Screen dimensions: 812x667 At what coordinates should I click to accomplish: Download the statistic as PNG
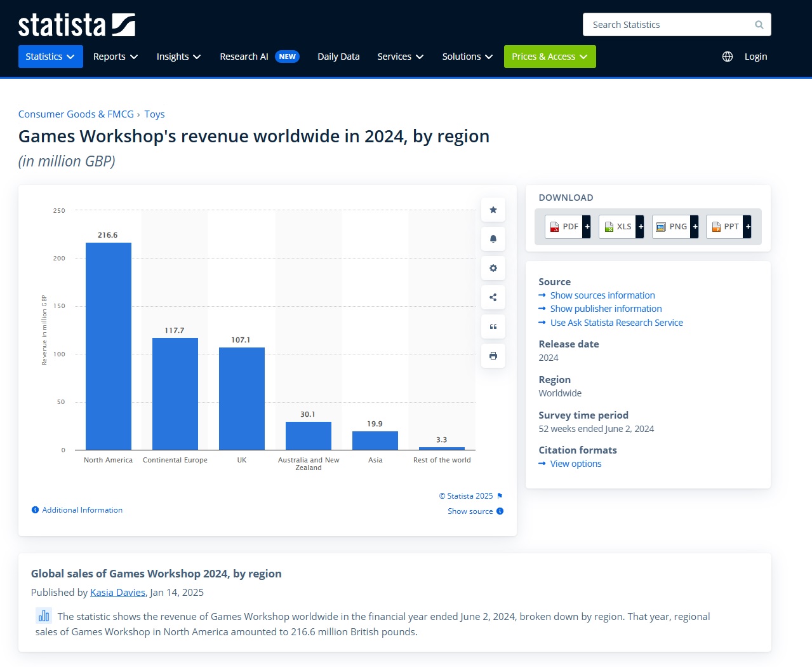coord(676,227)
